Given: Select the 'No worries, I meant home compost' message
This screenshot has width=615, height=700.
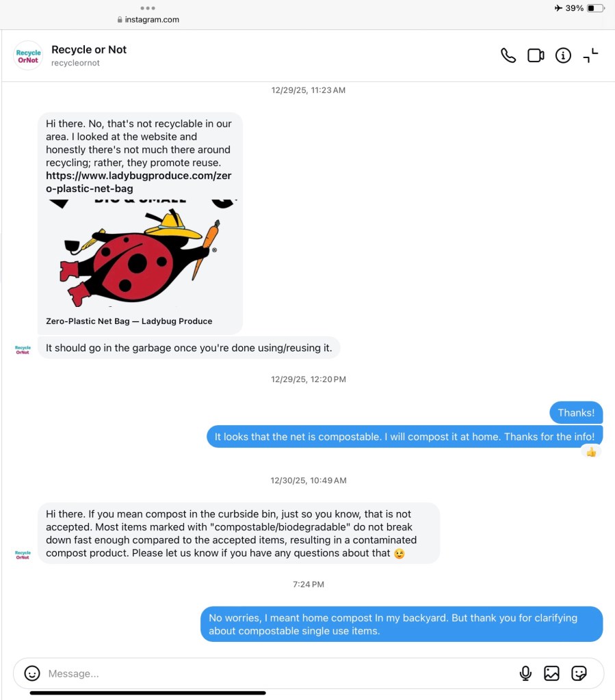Looking at the screenshot, I should pos(402,624).
